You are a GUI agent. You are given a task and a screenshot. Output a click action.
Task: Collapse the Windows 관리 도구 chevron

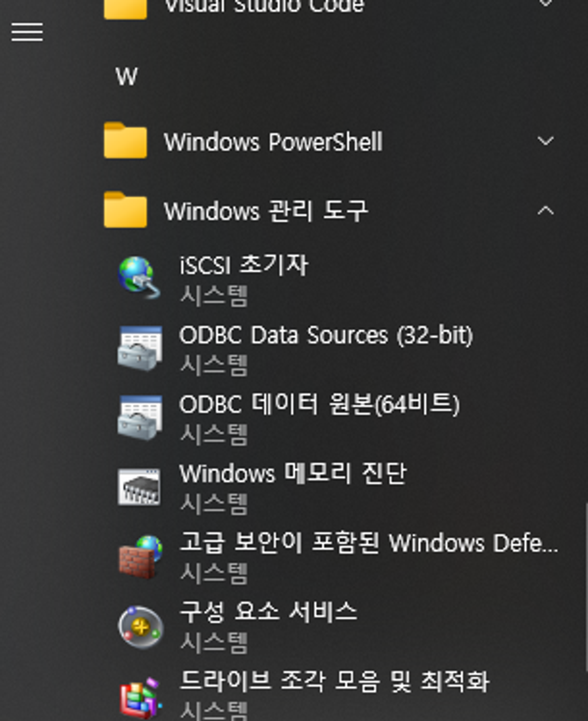[x=545, y=211]
